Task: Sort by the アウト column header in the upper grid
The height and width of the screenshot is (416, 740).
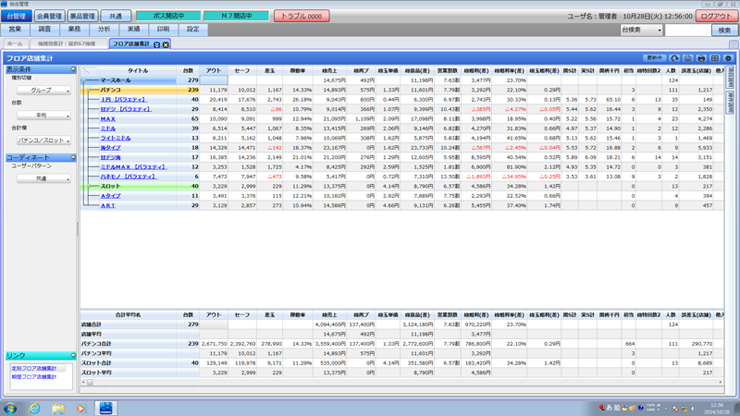Action: (214, 70)
